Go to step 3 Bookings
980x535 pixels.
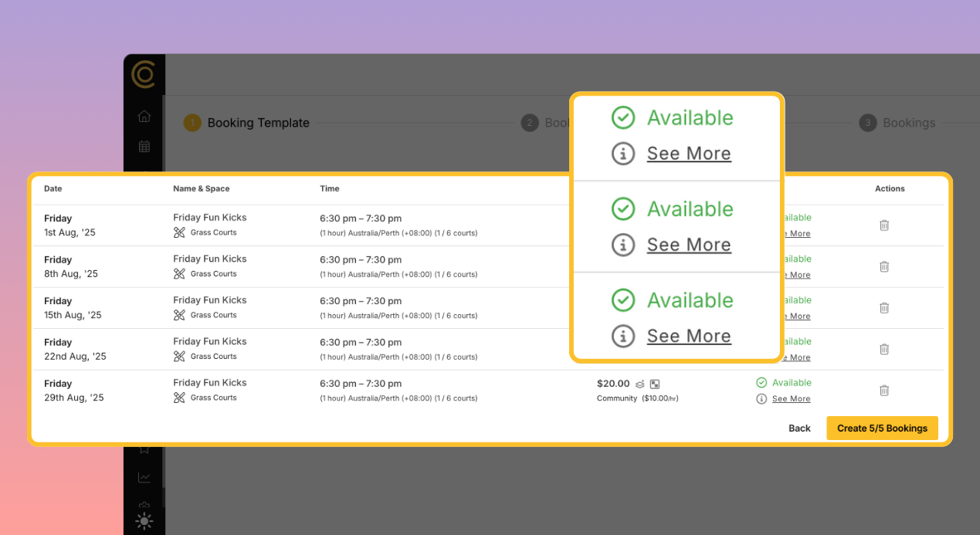coord(897,123)
